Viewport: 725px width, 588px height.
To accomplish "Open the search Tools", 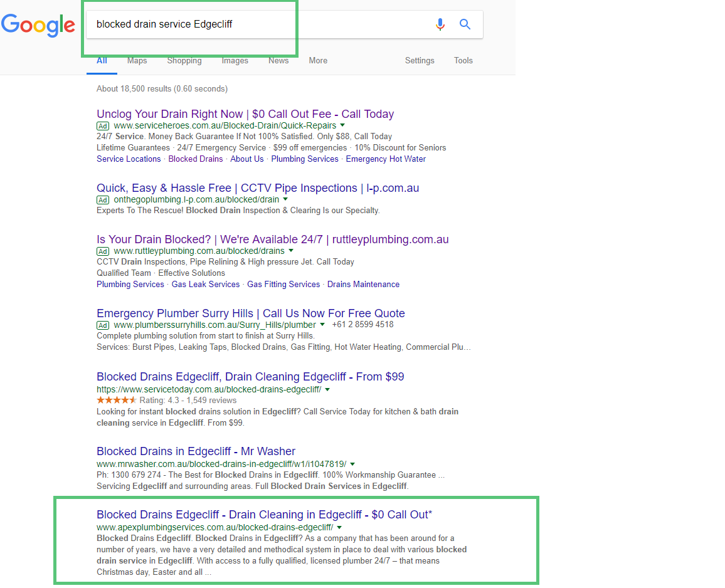I will [x=463, y=61].
